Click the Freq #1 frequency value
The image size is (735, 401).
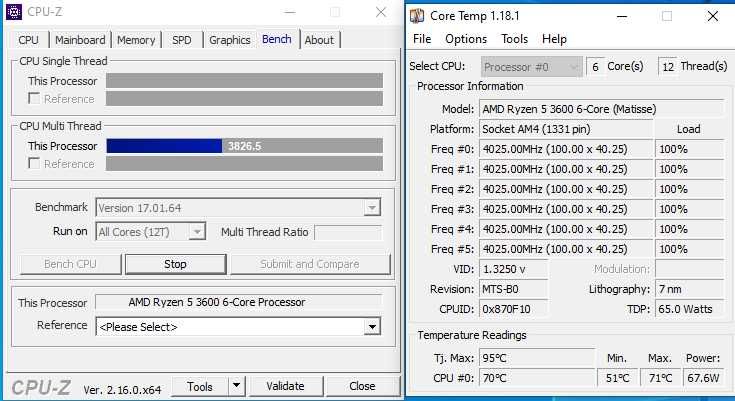pyautogui.click(x=566, y=169)
